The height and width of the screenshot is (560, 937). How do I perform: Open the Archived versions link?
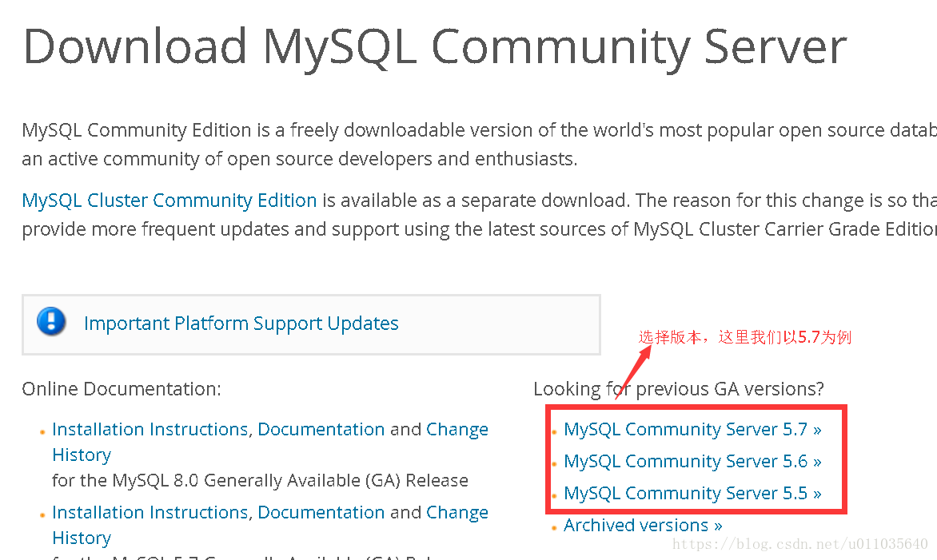click(x=643, y=525)
